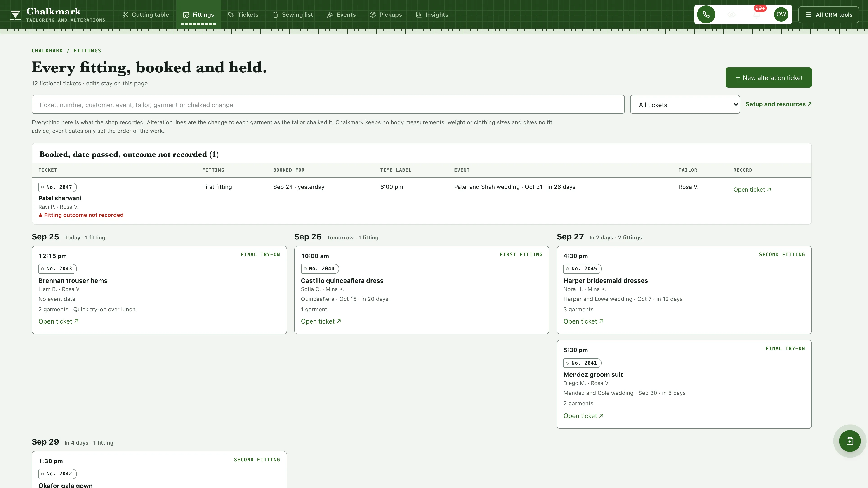Click the No. 2044 ticket badge
Image resolution: width=868 pixels, height=488 pixels.
coord(320,268)
